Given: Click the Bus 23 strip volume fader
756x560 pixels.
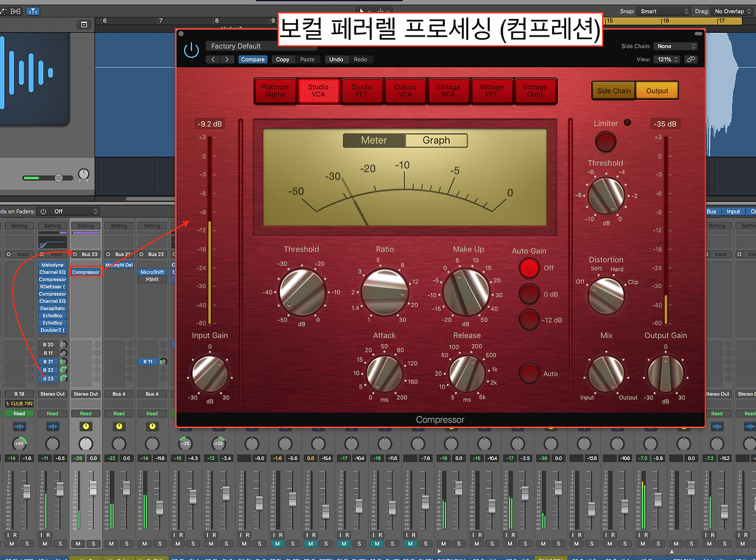Looking at the screenshot, I should (x=93, y=489).
